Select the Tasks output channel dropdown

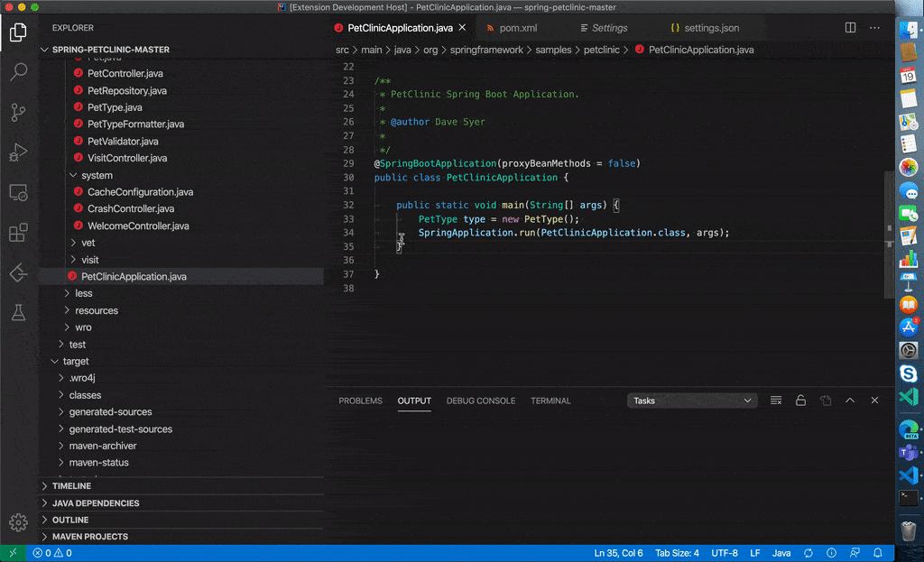[x=692, y=401]
